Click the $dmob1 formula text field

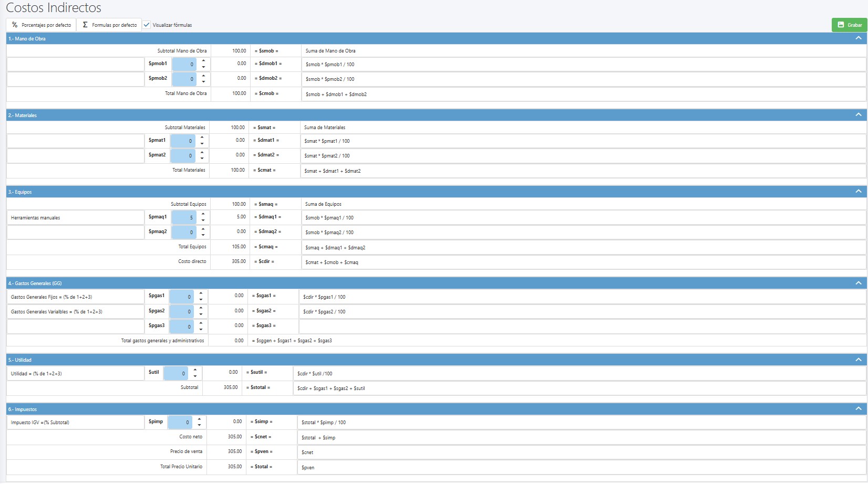coord(583,65)
